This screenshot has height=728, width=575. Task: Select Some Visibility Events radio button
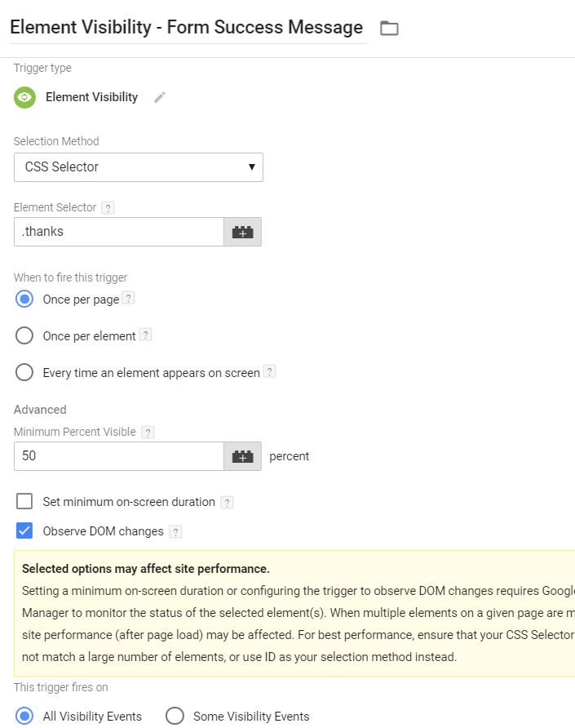click(175, 716)
